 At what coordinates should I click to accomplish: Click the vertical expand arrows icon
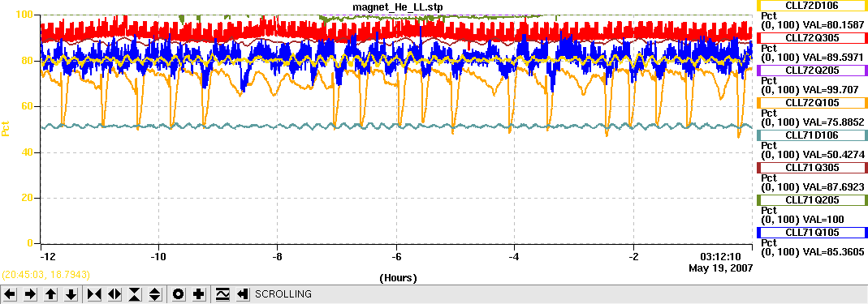[x=154, y=294]
